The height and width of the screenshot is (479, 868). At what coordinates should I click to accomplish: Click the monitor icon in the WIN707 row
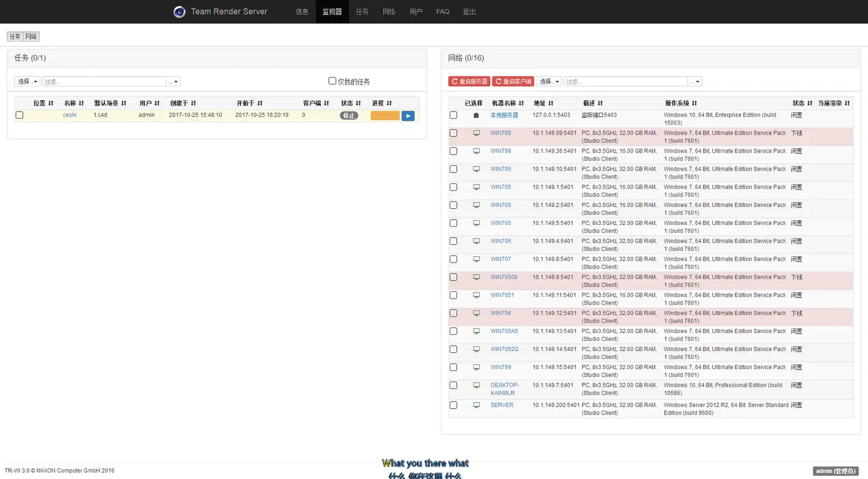[476, 259]
